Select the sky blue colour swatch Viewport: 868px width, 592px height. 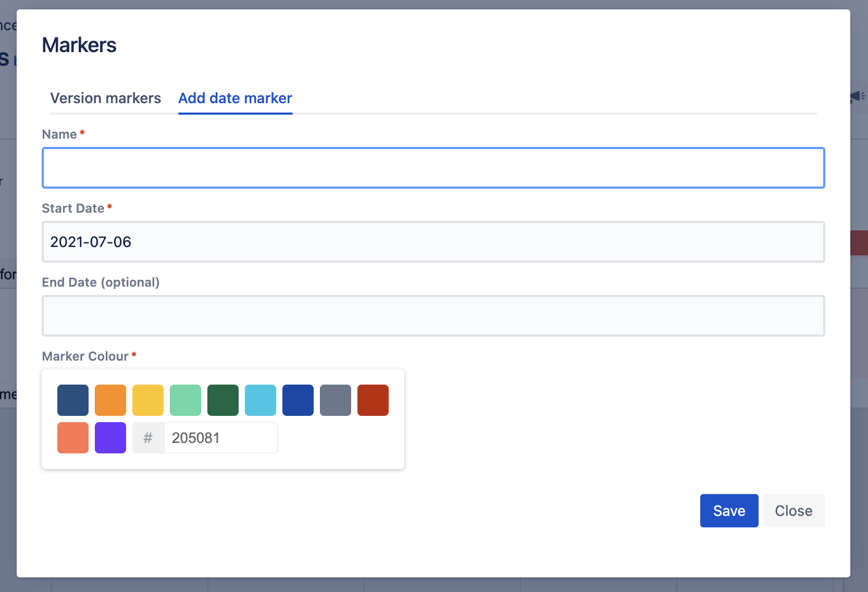point(261,400)
